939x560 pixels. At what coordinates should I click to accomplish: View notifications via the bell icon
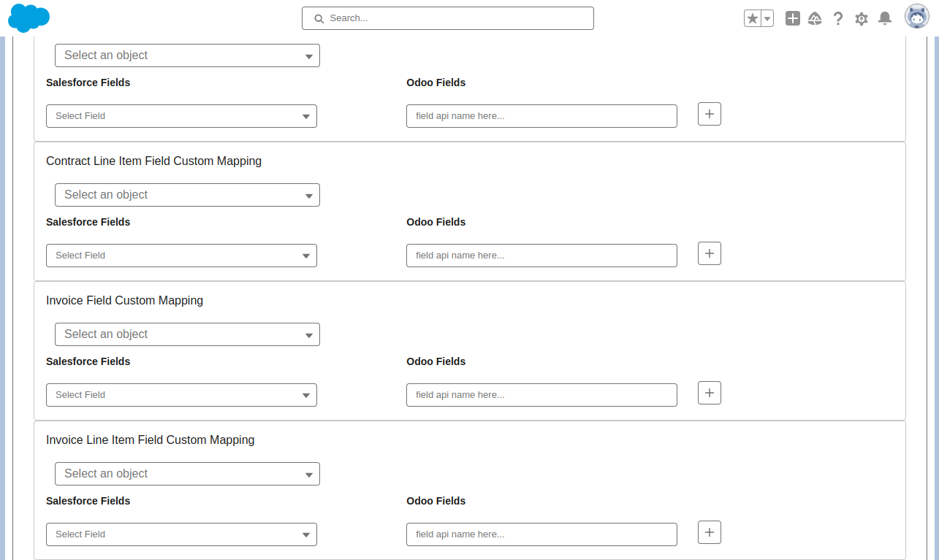(x=885, y=18)
